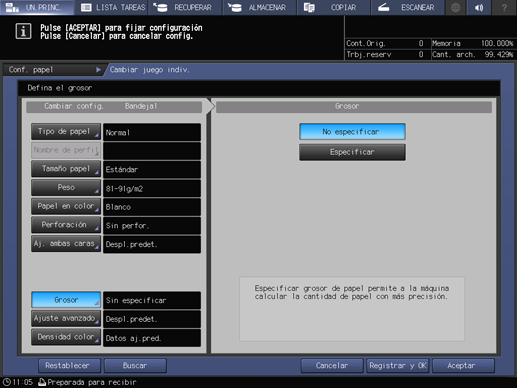The width and height of the screenshot is (517, 388).
Task: Click the disabled Nombre de perfil button
Action: (x=66, y=150)
